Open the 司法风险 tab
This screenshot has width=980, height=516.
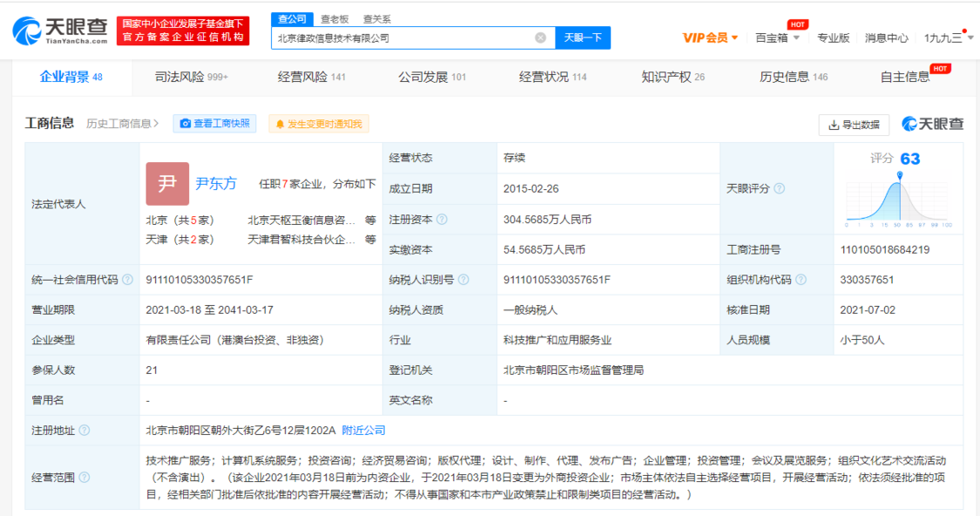pyautogui.click(x=192, y=77)
